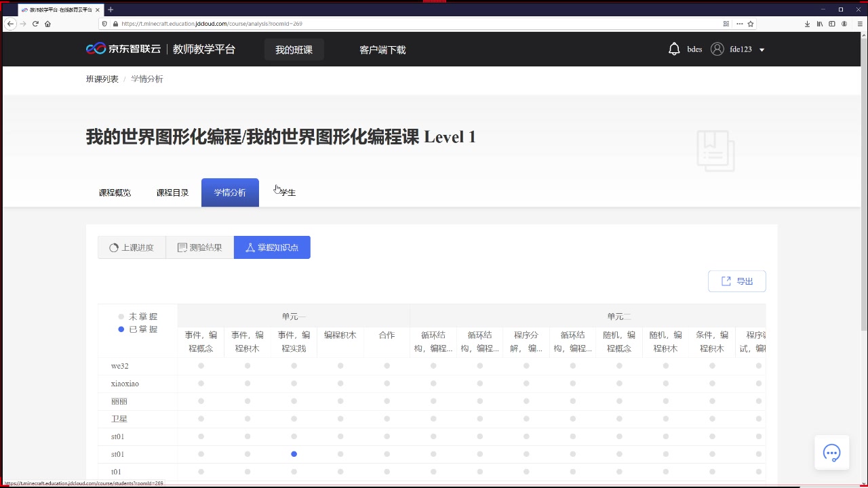This screenshot has height=488, width=868.
Task: Click the faded course book icon
Action: (715, 150)
